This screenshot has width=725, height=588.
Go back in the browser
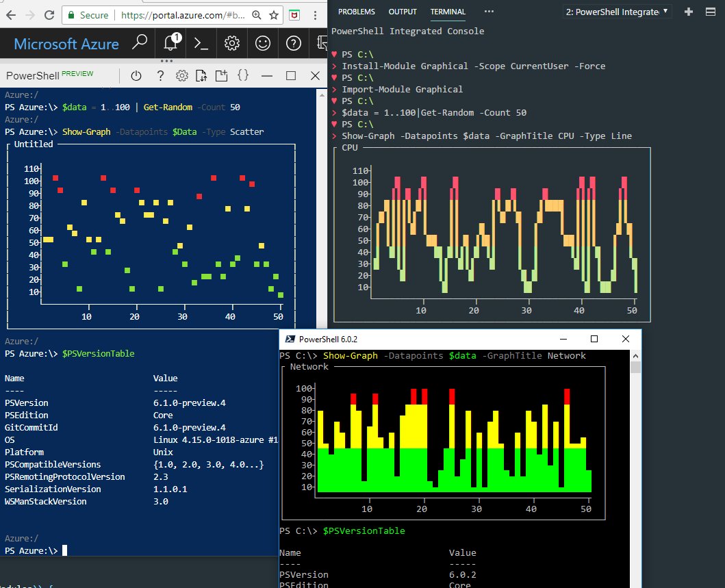pos(11,15)
